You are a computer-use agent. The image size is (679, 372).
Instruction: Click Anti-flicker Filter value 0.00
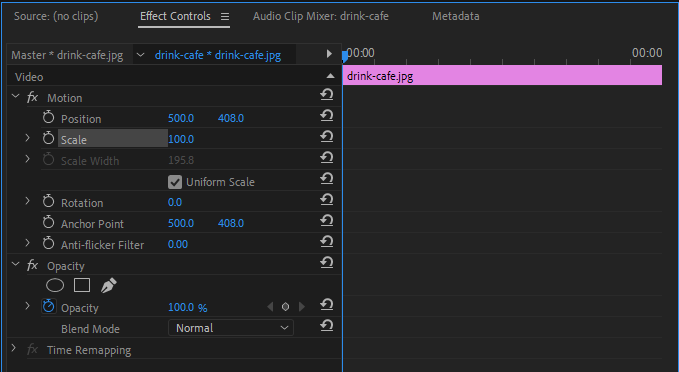point(178,244)
